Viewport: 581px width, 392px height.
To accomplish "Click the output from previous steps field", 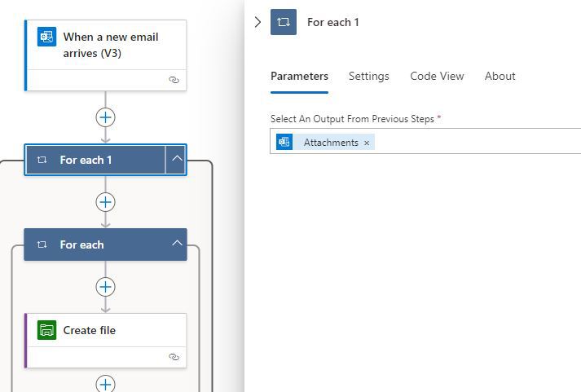I will [425, 141].
